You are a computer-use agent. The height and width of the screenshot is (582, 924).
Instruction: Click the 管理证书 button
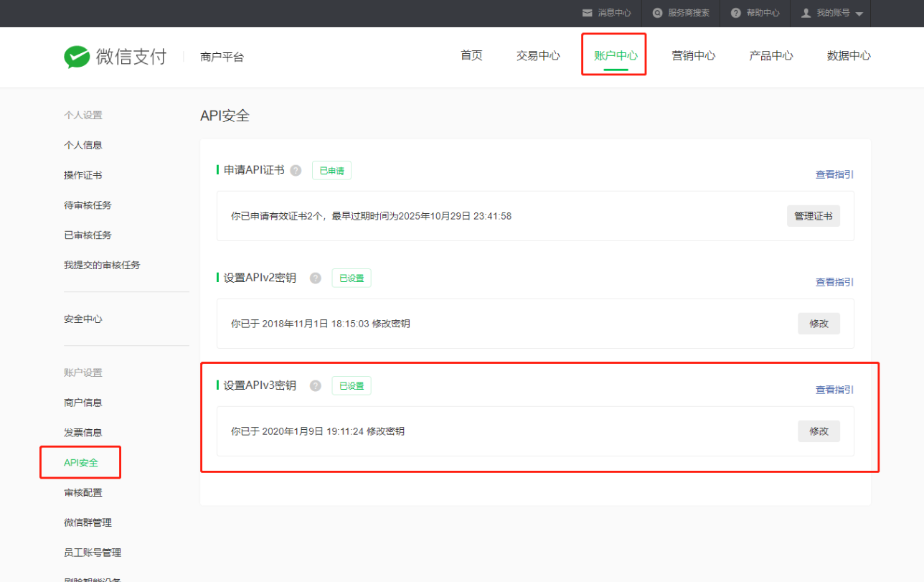(813, 216)
